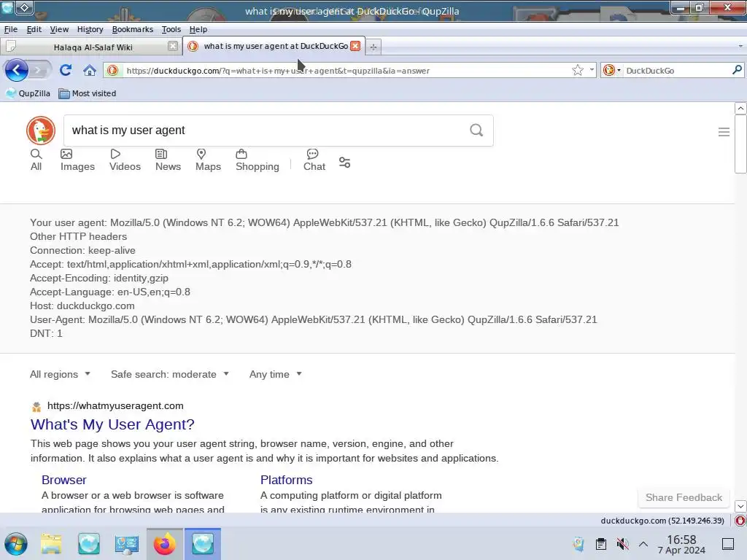Viewport: 747px width, 560px height.
Task: Select the All results category
Action: point(36,160)
